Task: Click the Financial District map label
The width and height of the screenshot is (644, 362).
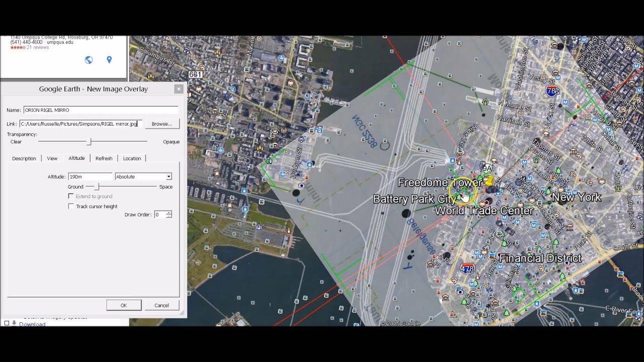Action: coord(540,258)
